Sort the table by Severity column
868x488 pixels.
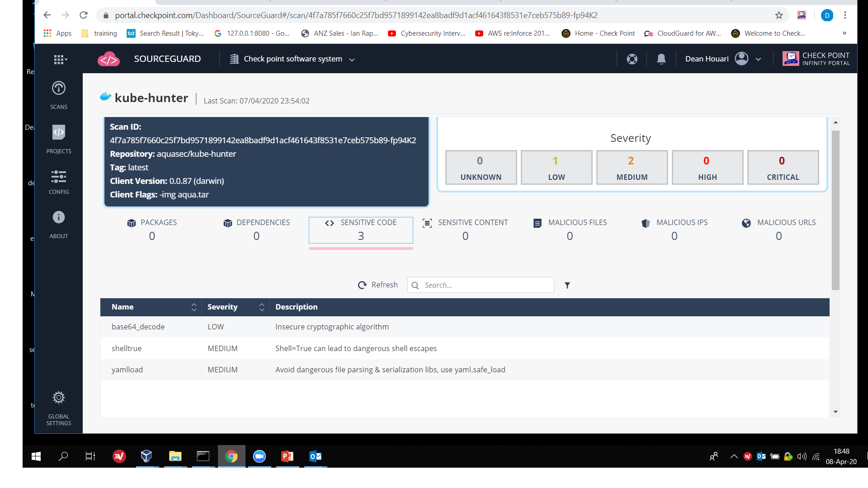pyautogui.click(x=261, y=307)
